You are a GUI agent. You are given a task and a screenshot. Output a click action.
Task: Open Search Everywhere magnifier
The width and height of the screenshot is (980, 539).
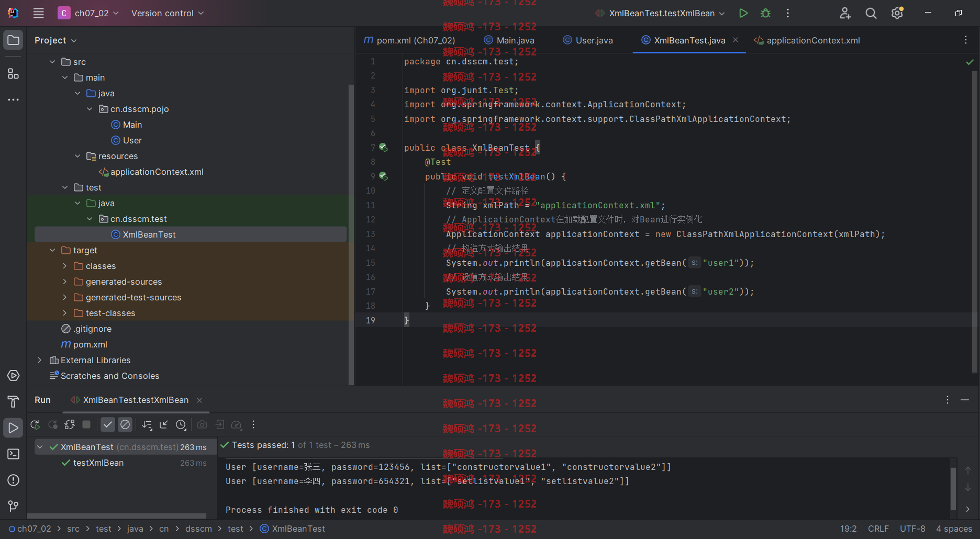[871, 13]
